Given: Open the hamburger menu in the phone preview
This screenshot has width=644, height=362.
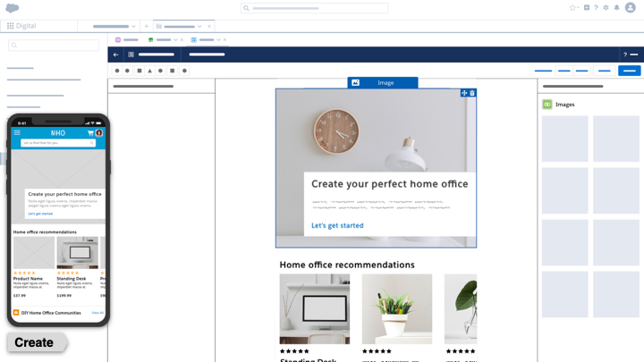Looking at the screenshot, I should [x=17, y=132].
